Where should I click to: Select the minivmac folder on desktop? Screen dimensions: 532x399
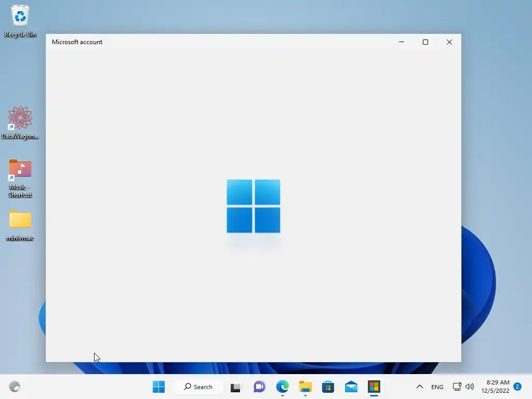[20, 225]
